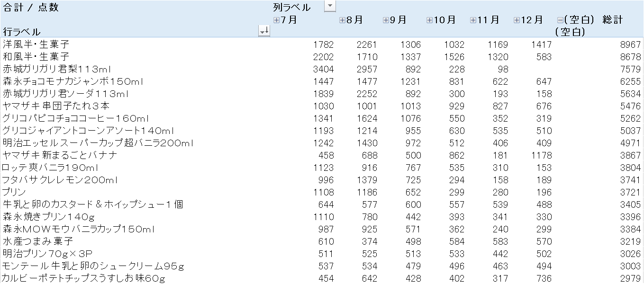Screen dimensions: 644x284
Task: Select row label 明治エッセルスーパーカップ超バニラ200ml
Action: point(98,143)
